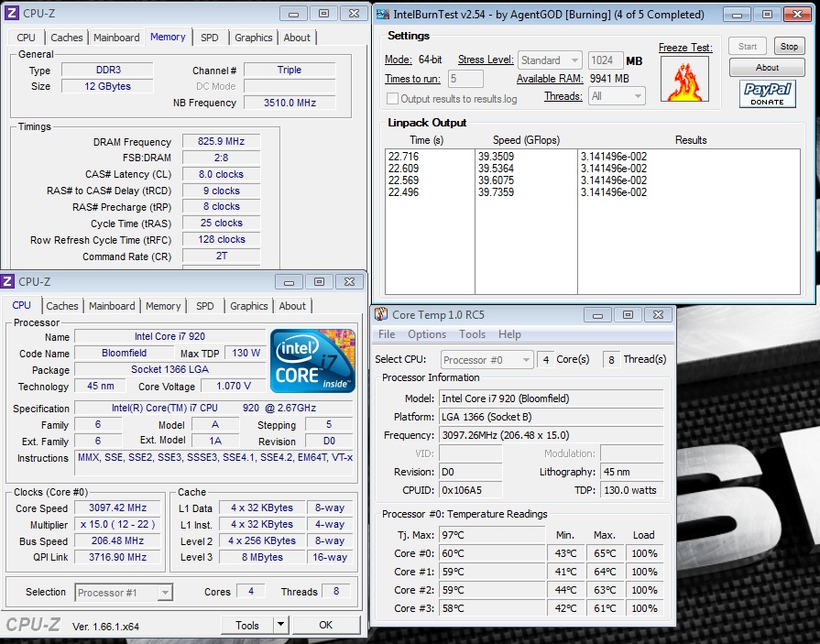Click the burning flame Freeze Test image
Image resolution: width=820 pixels, height=644 pixels.
684,79
